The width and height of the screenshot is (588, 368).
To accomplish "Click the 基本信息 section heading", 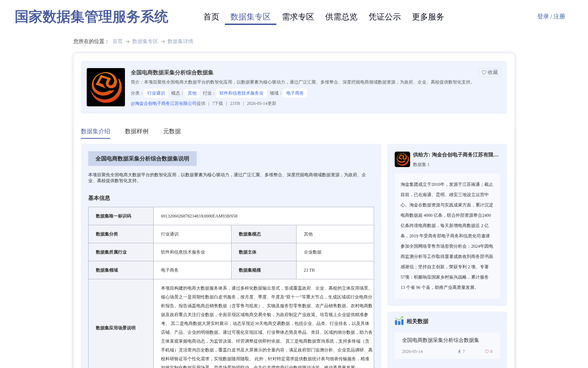I will pos(99,198).
